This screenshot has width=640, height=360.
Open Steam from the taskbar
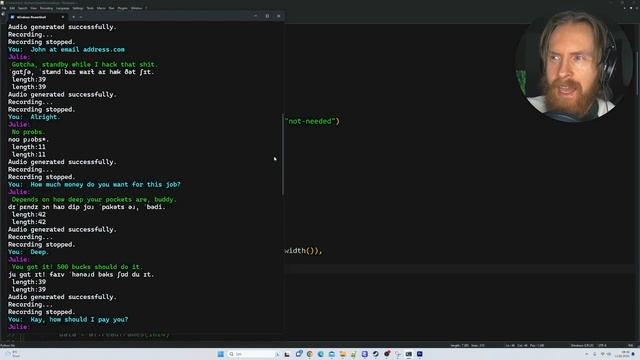pyautogui.click(x=376, y=354)
